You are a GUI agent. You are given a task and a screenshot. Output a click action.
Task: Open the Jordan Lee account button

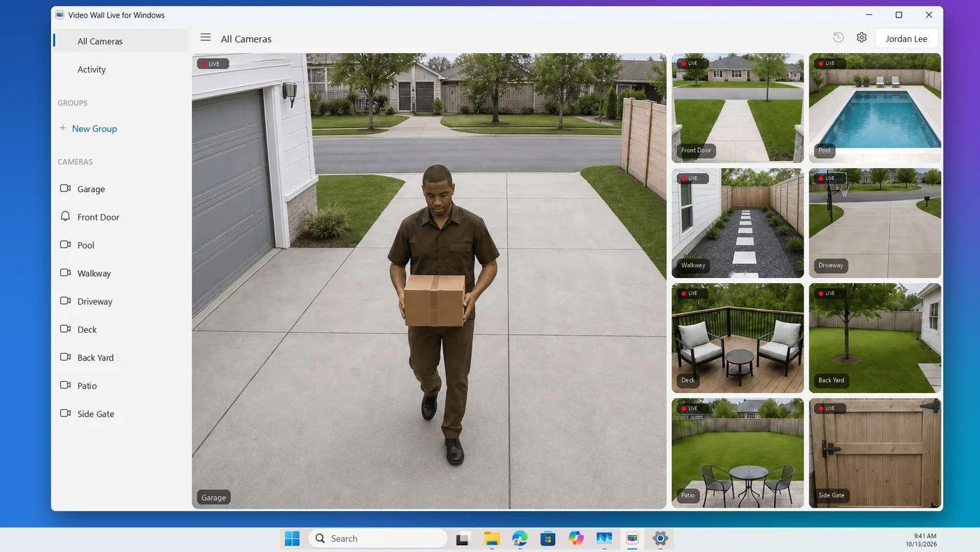click(x=906, y=39)
